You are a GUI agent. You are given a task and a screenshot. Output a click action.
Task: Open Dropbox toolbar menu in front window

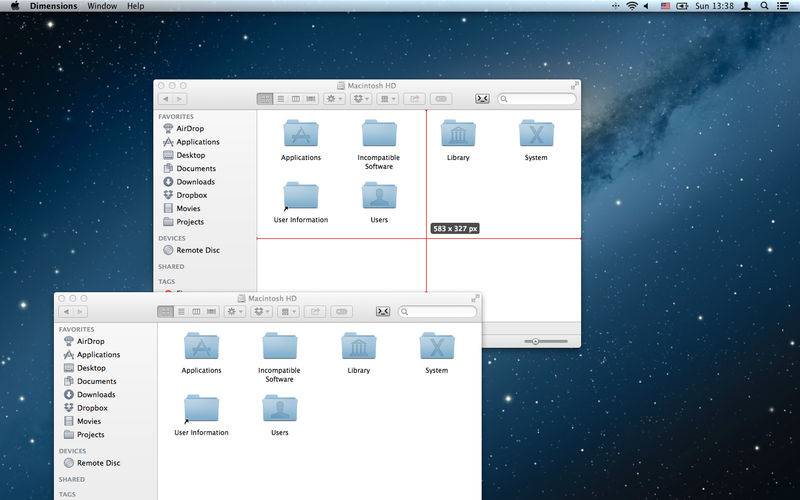262,312
